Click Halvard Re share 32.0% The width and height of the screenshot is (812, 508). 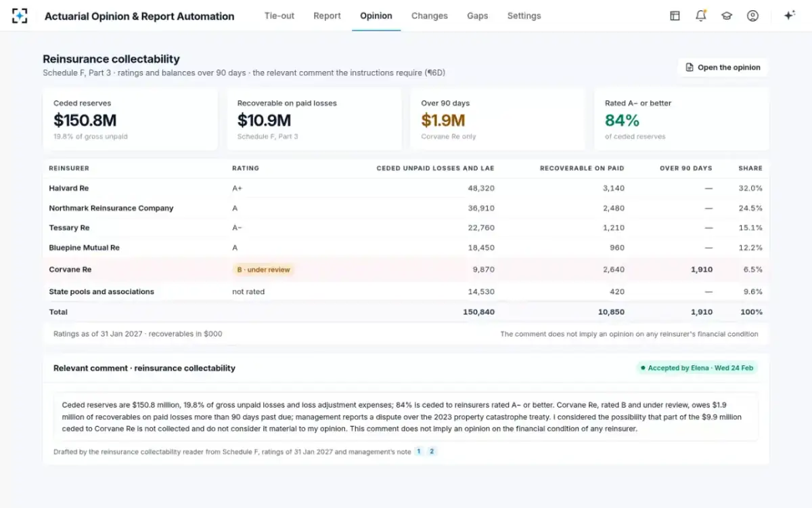click(x=750, y=188)
